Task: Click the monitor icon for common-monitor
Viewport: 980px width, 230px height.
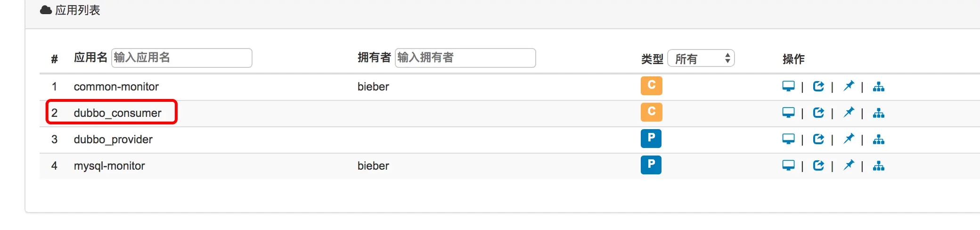Action: click(x=788, y=86)
